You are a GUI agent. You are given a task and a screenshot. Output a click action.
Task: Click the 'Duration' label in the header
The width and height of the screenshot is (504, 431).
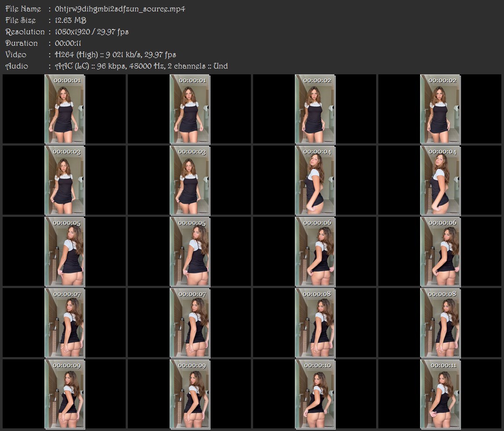(22, 43)
